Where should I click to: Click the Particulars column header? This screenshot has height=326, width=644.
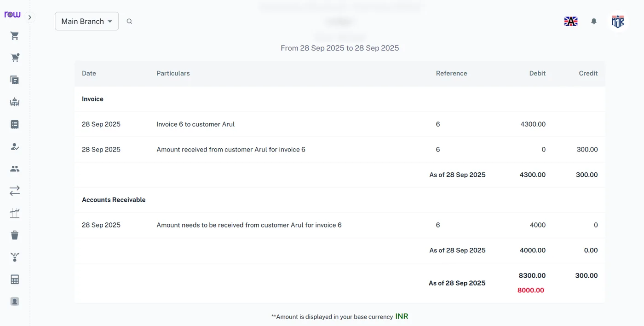click(173, 73)
